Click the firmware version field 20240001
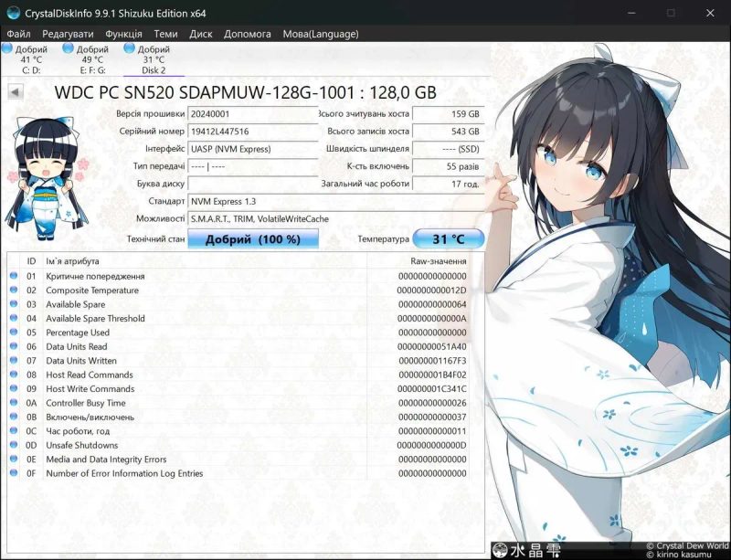The width and height of the screenshot is (731, 560). click(253, 114)
